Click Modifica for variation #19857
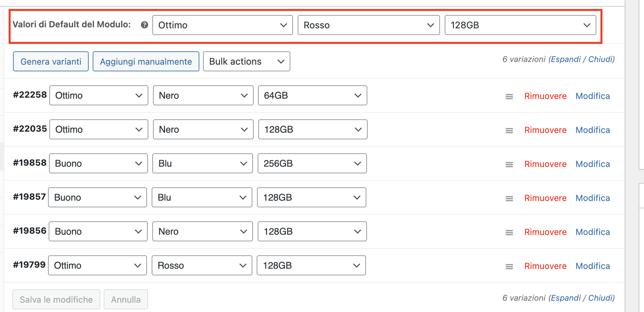 593,198
